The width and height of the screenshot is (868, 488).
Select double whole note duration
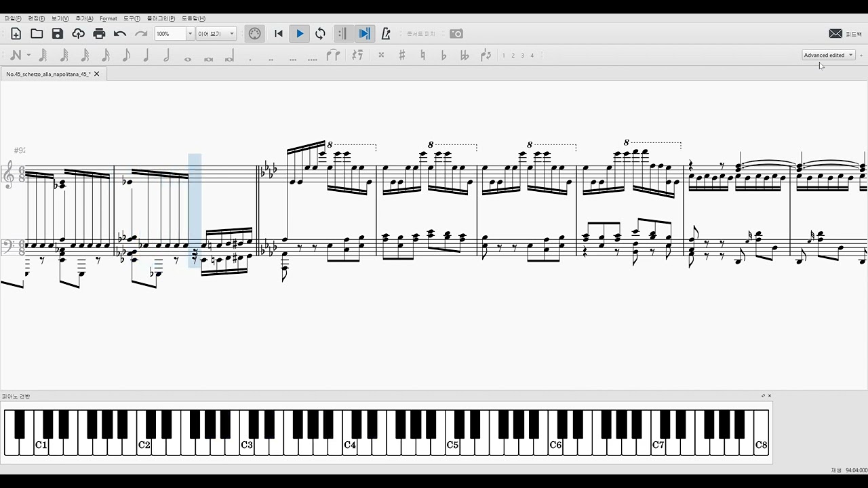coord(209,58)
